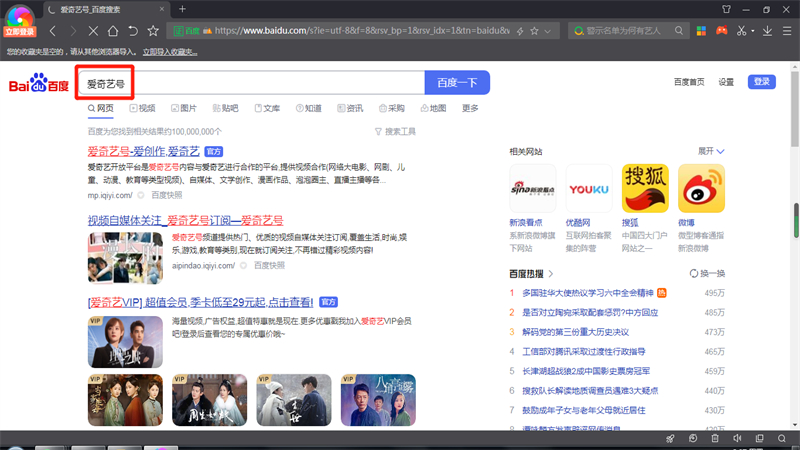Go to browser home page icon

click(113, 31)
